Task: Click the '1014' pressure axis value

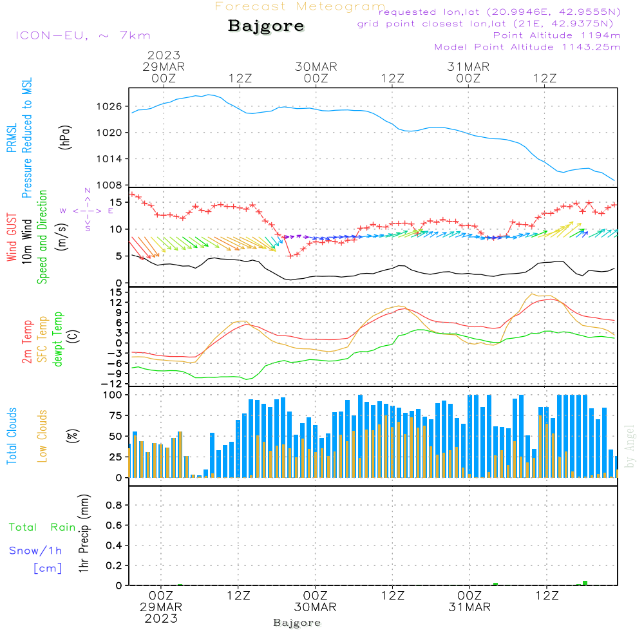Action: click(109, 159)
